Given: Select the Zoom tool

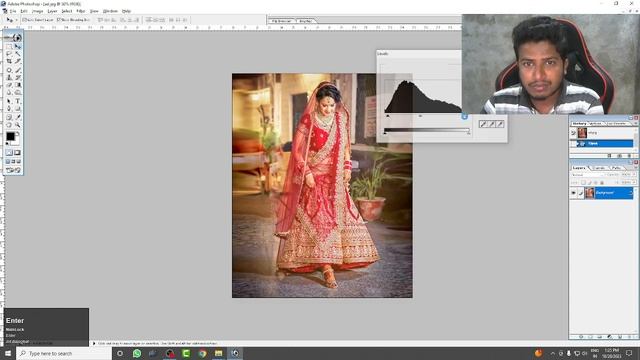Looking at the screenshot, I should pyautogui.click(x=18, y=124).
